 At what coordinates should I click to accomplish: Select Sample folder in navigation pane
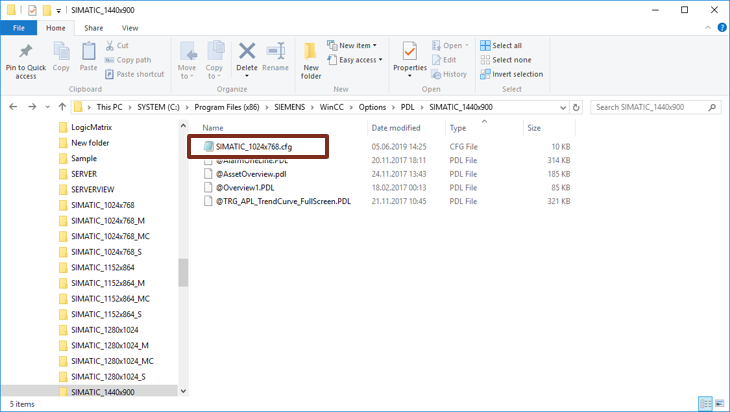[x=84, y=158]
